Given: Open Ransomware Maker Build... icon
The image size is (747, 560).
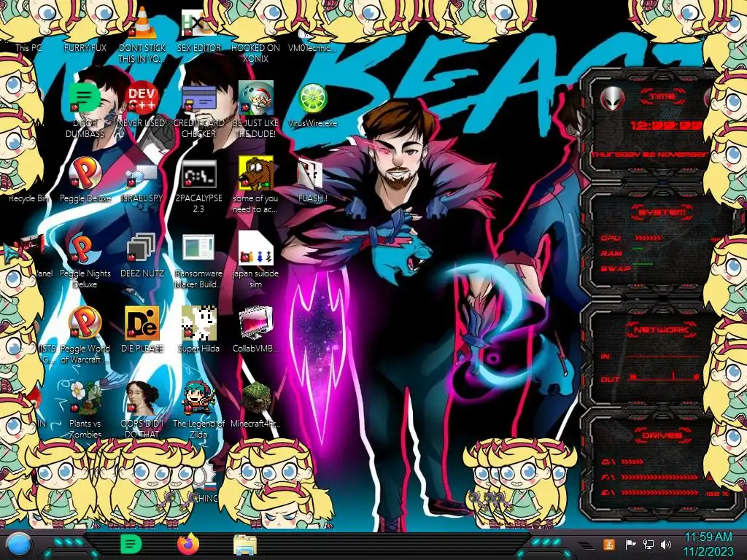Looking at the screenshot, I should [x=198, y=248].
